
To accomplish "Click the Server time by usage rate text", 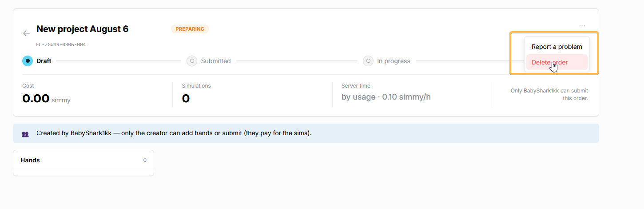I will point(386,97).
